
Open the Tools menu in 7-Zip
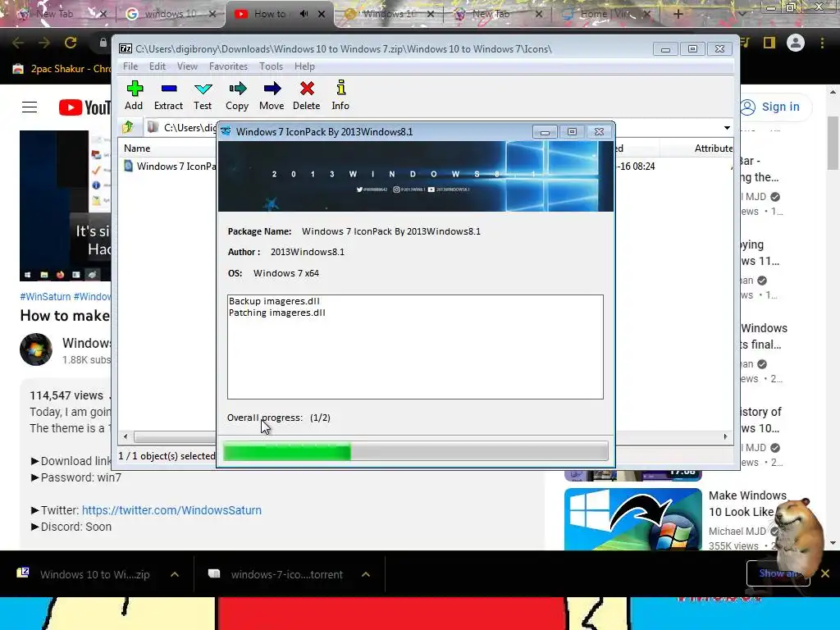pyautogui.click(x=271, y=66)
